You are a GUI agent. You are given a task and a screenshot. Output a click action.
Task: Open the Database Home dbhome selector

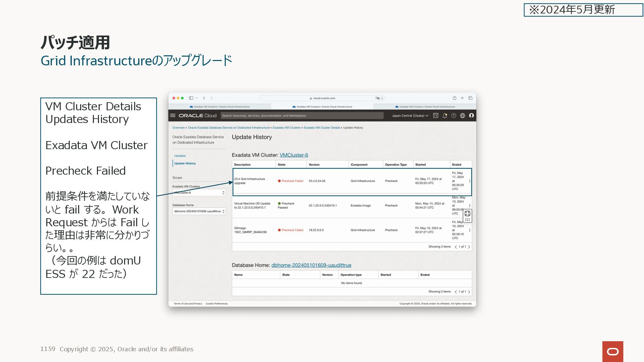[199, 211]
